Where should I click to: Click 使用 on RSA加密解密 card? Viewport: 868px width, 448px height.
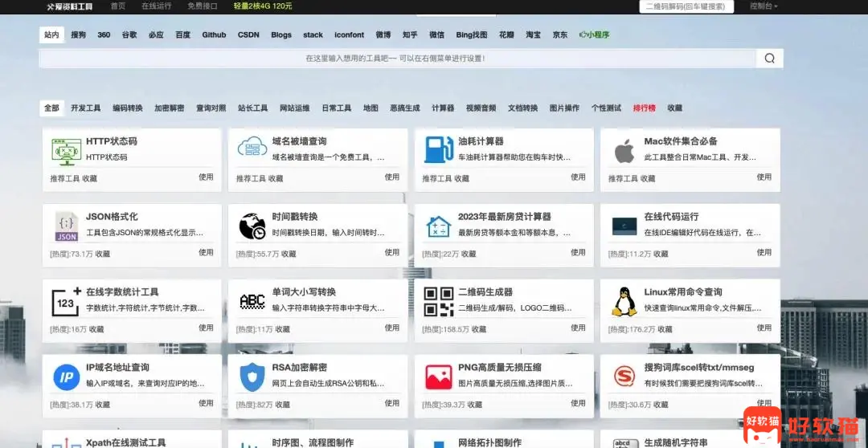[x=392, y=403]
